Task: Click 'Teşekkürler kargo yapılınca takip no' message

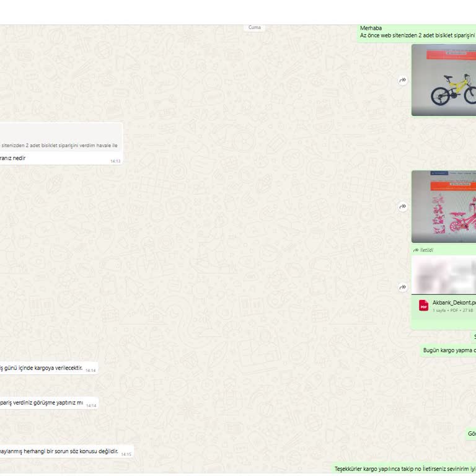Action: point(403,469)
